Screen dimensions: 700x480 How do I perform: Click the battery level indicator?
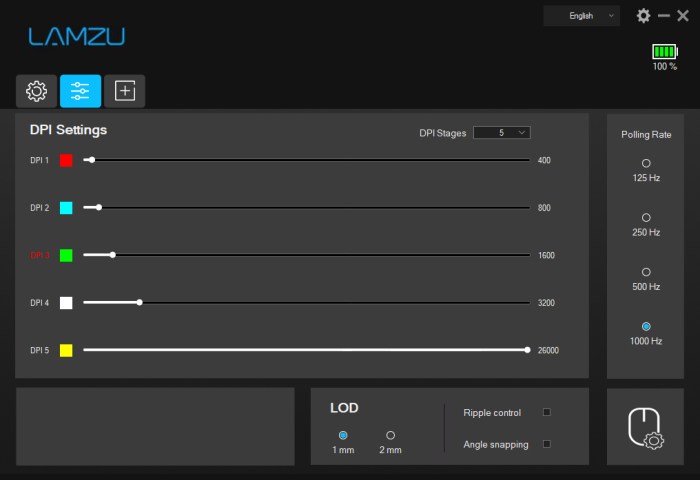(664, 51)
